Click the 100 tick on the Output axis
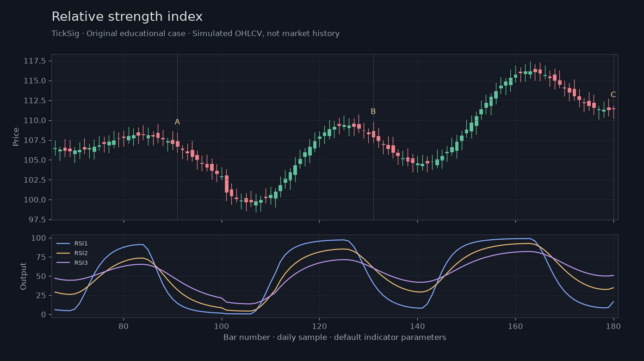The width and height of the screenshot is (644, 361). 39,238
